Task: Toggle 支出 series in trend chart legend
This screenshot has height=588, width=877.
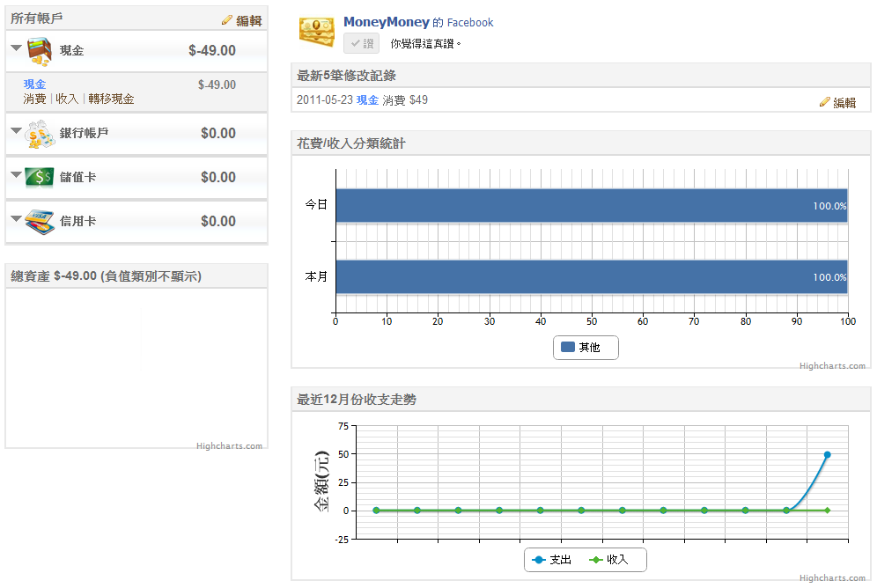Action: 551,560
